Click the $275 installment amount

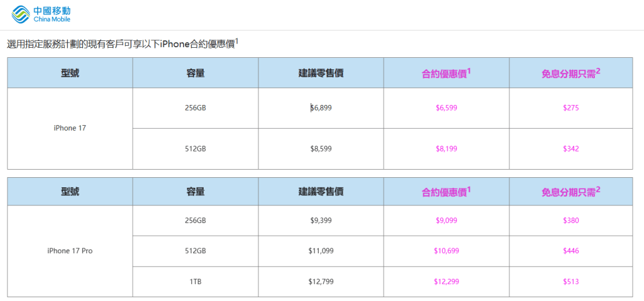[x=570, y=108]
